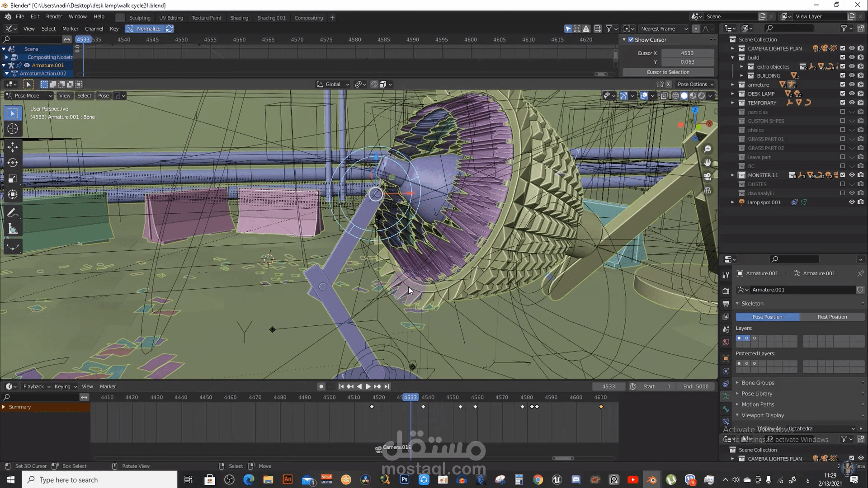Screen dimensions: 868x488
Task: Play animation forward in timeline
Action: (x=368, y=386)
